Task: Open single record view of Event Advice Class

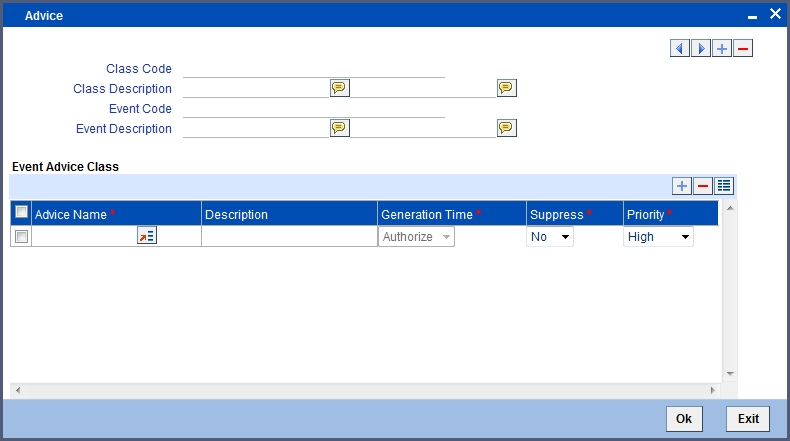Action: coord(724,186)
